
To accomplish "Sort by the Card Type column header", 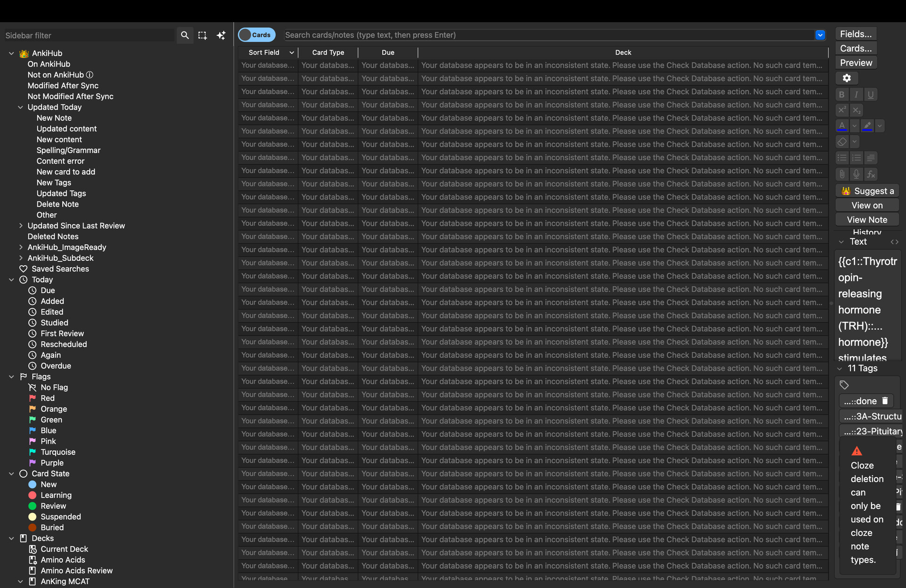I will coord(328,52).
